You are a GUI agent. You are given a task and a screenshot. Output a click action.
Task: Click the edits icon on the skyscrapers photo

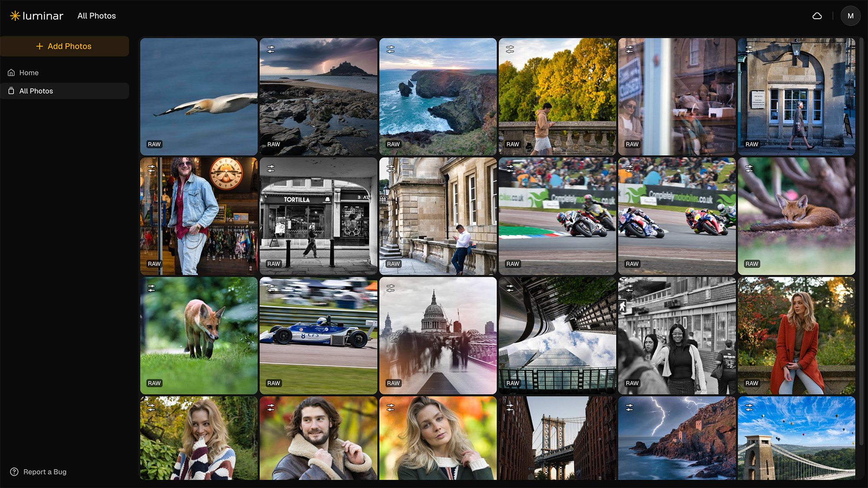(510, 288)
